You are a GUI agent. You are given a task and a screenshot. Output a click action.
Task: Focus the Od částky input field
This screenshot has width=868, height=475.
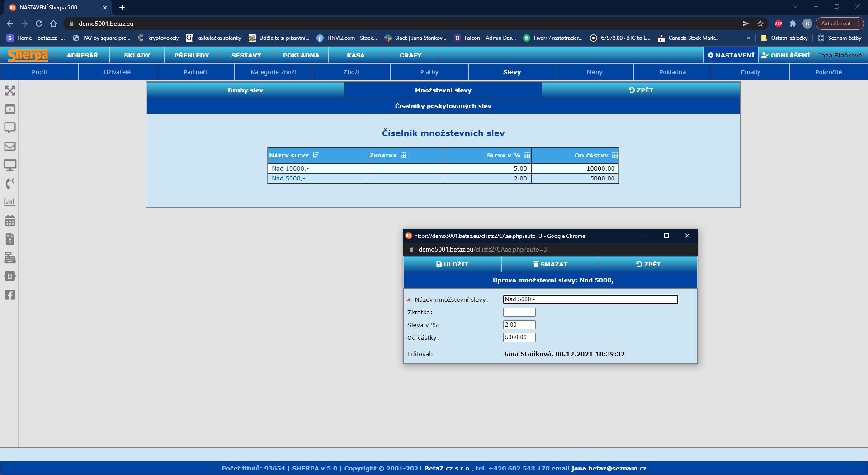pyautogui.click(x=519, y=337)
